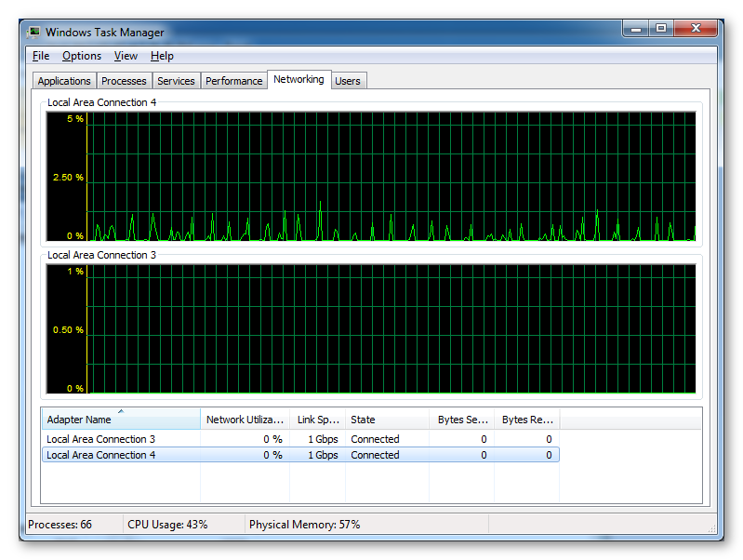Click the resize grip in the status bar
Screen dimensions: 743x560
click(x=711, y=528)
